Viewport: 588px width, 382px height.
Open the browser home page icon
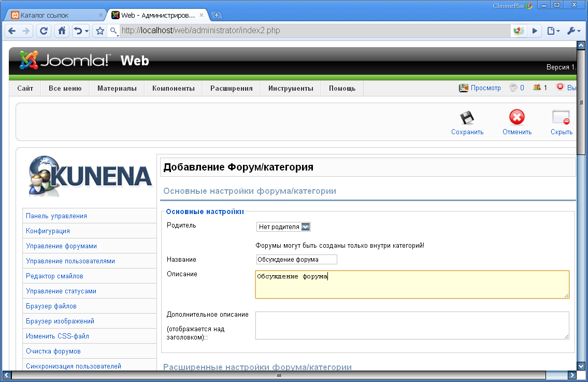pos(62,31)
